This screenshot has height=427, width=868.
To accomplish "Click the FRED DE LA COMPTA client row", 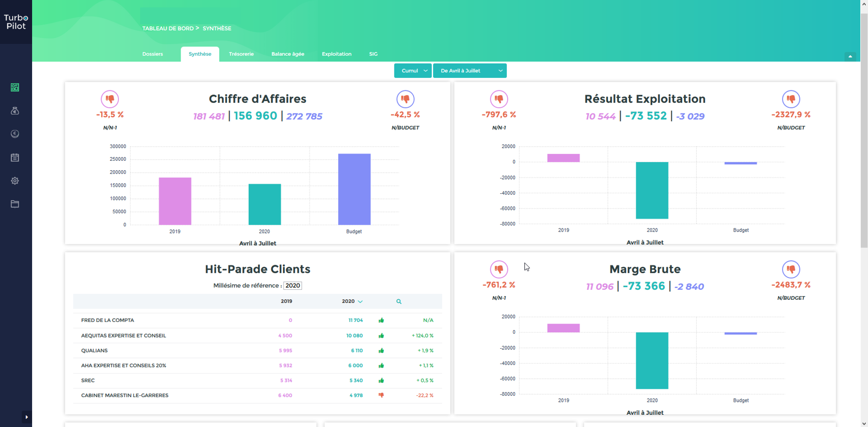I will [108, 321].
